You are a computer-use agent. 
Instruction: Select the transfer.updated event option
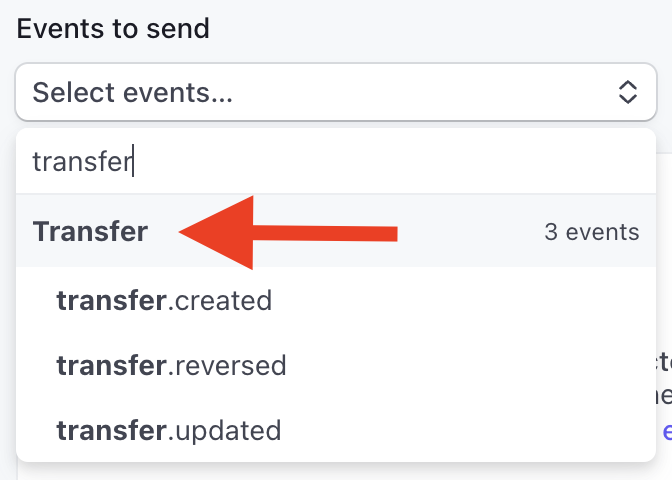[168, 431]
